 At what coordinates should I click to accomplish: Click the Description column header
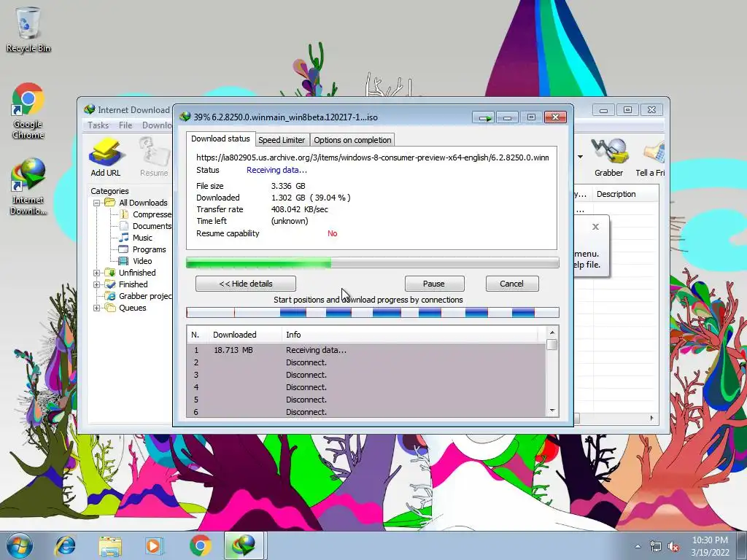click(x=624, y=194)
